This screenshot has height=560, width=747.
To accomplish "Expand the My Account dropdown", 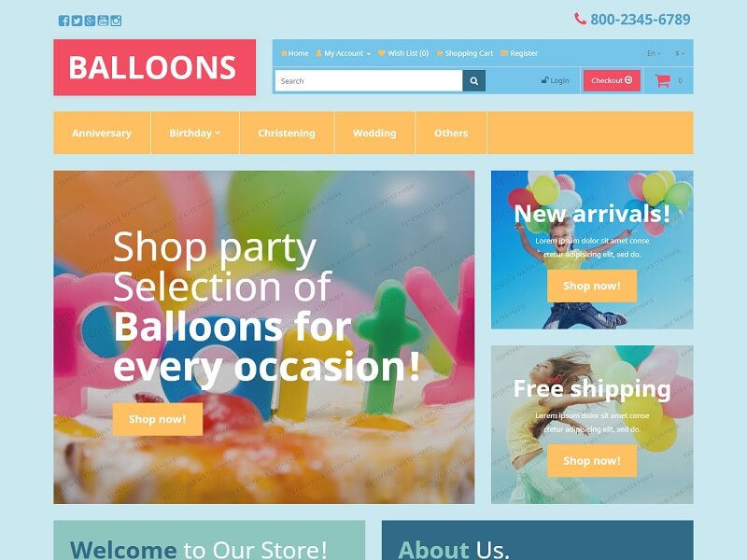I will click(x=343, y=53).
